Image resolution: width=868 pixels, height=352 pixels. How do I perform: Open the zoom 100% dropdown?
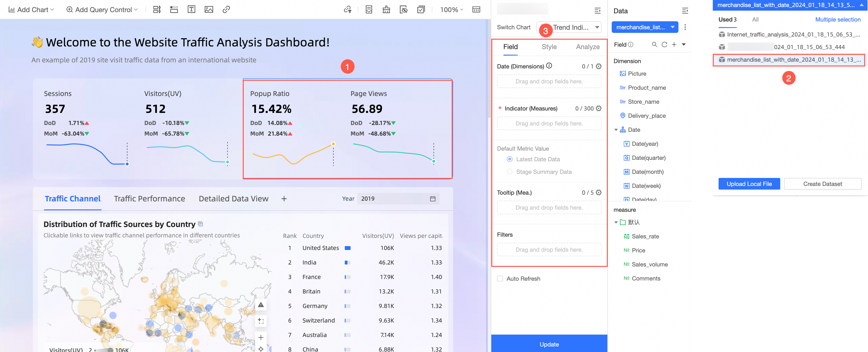tap(451, 10)
